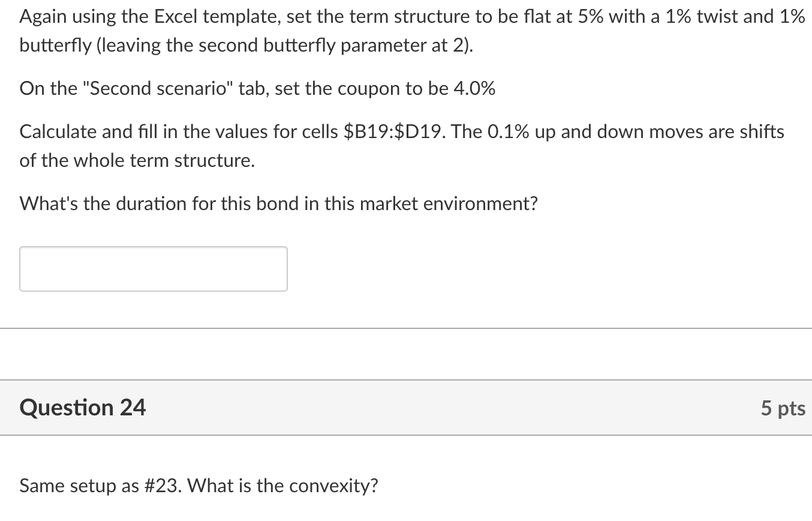Click the 5 pts label

pos(783,408)
